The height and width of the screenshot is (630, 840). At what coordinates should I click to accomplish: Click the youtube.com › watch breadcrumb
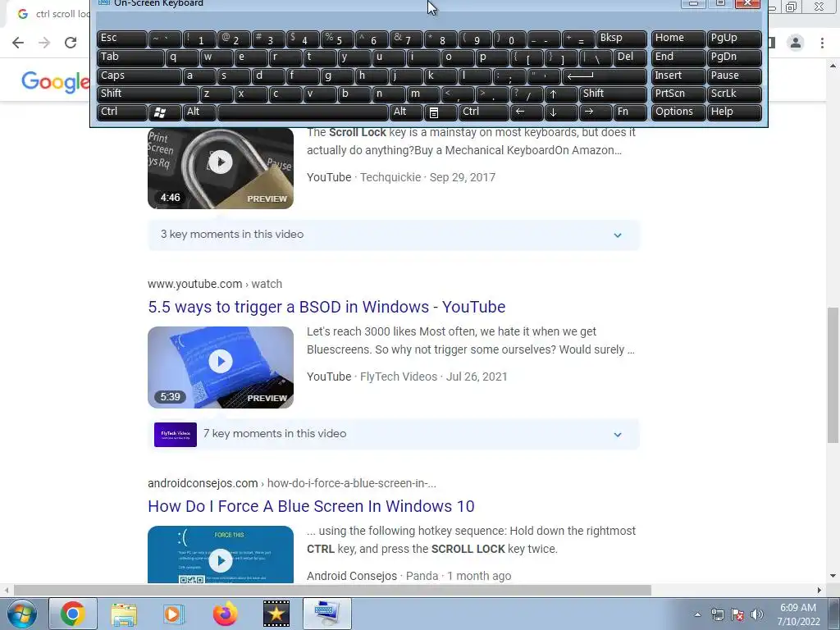[x=215, y=284]
